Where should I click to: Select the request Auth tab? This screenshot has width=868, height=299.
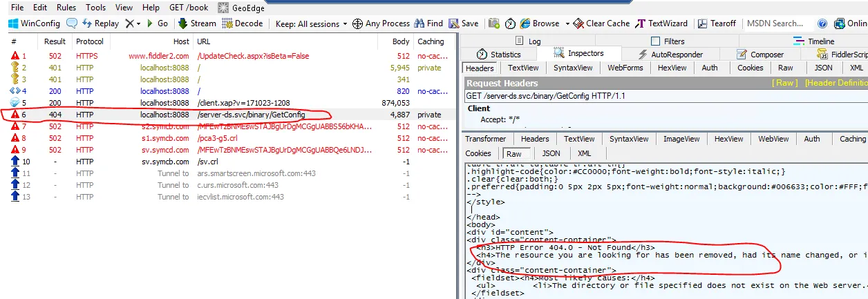point(710,68)
